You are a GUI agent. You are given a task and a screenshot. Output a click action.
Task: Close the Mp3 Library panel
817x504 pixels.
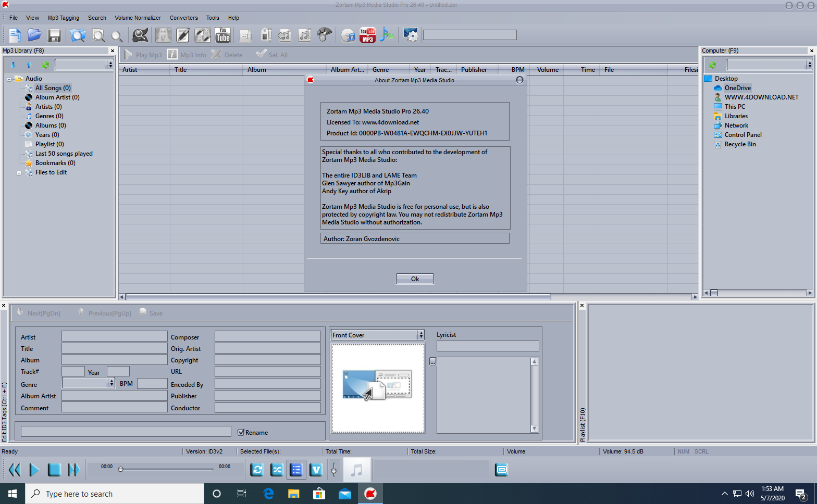pos(112,51)
